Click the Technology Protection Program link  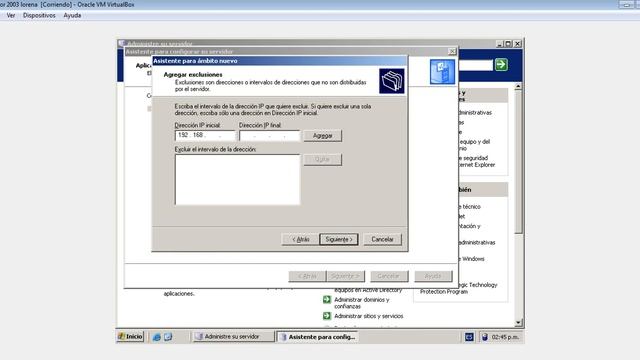click(x=459, y=288)
